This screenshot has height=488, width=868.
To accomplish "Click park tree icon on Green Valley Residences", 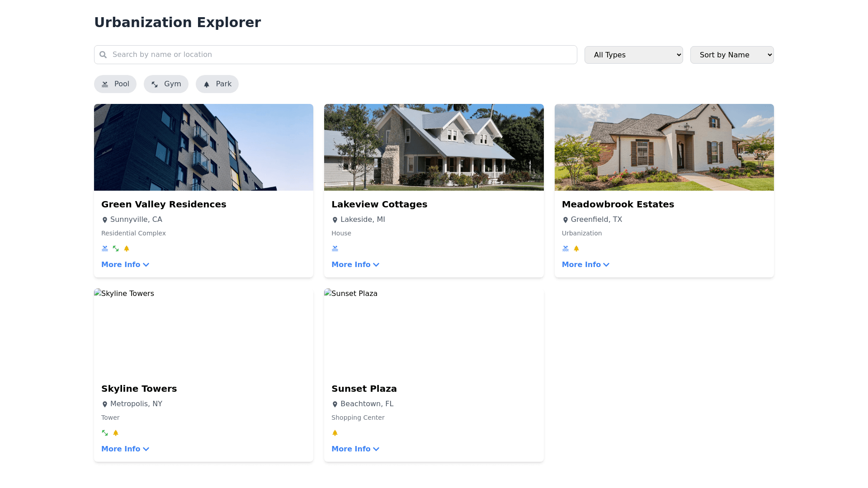I will pos(127,249).
